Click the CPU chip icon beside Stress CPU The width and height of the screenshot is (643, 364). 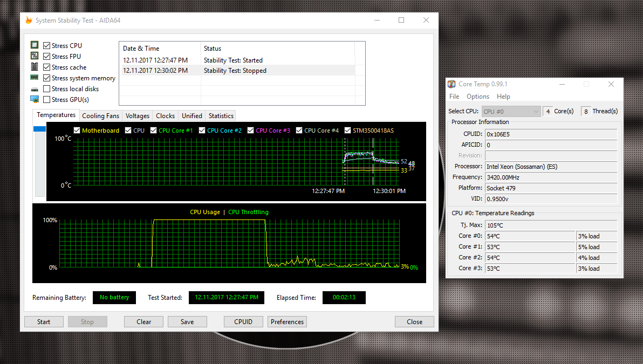click(x=35, y=45)
